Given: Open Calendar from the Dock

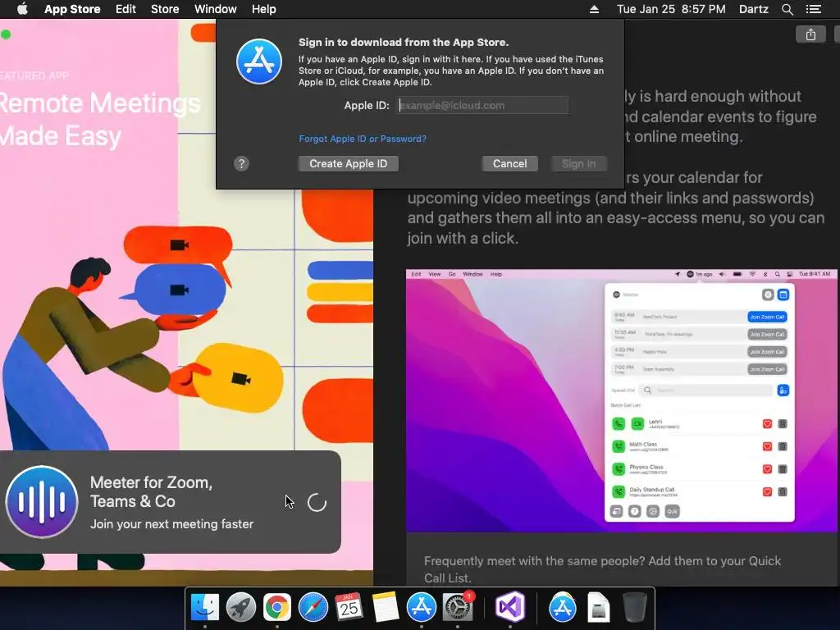Looking at the screenshot, I should (x=349, y=608).
